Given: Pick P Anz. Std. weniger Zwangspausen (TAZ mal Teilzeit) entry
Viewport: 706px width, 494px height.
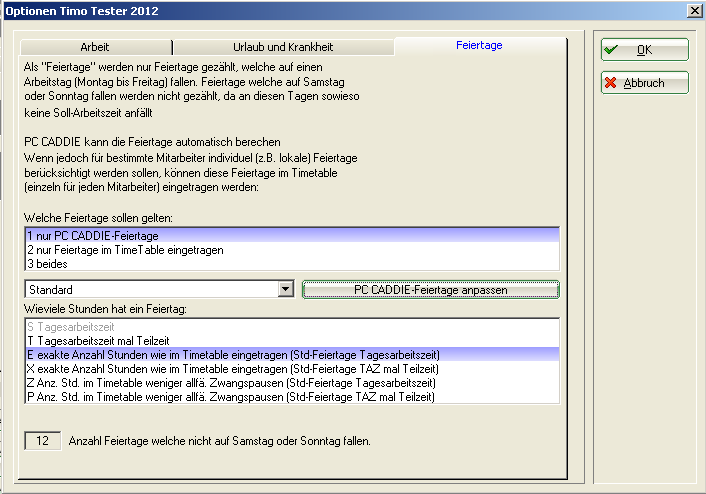Looking at the screenshot, I should [292, 397].
